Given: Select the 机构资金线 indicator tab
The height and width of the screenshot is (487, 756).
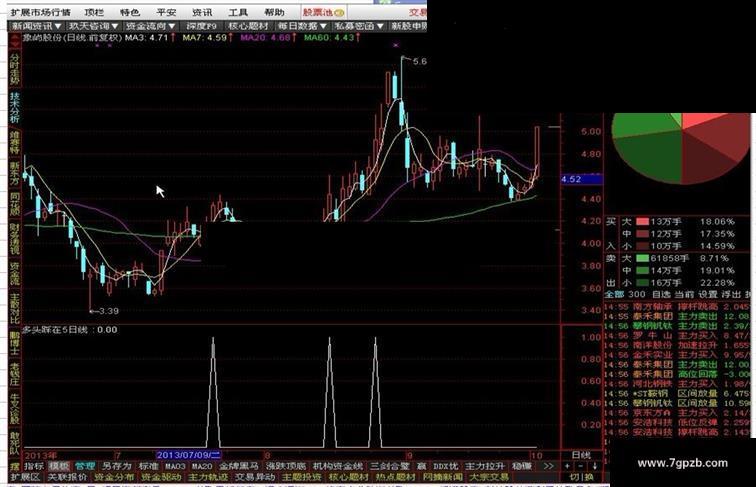Looking at the screenshot, I should click(338, 466).
